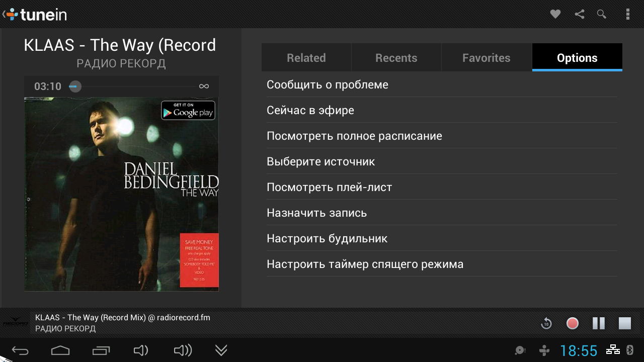Select 'Выберите источник' option
Screen dimensions: 644x362
(442, 161)
